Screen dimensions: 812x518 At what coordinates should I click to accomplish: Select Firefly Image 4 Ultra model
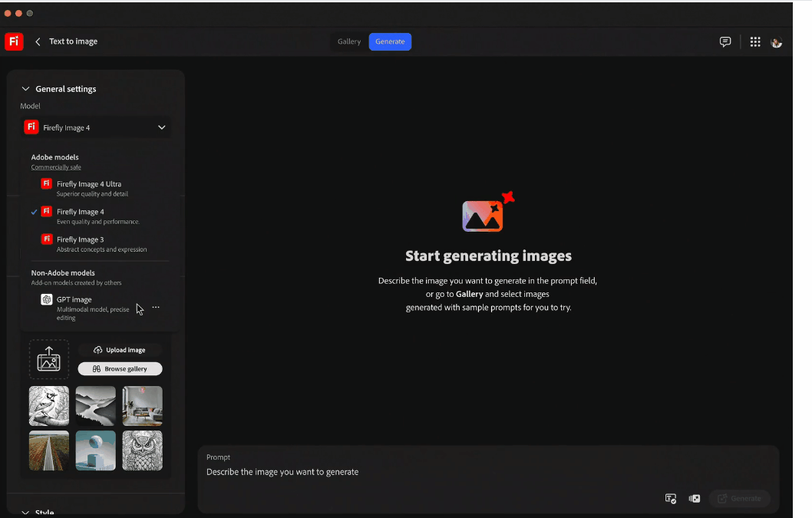coord(100,188)
